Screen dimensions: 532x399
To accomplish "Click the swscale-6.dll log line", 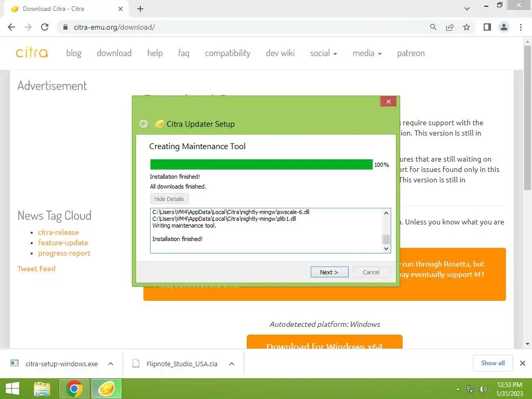I will tap(231, 212).
